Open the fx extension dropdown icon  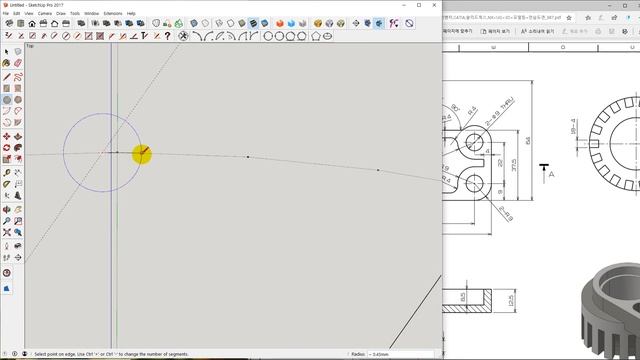click(x=393, y=23)
